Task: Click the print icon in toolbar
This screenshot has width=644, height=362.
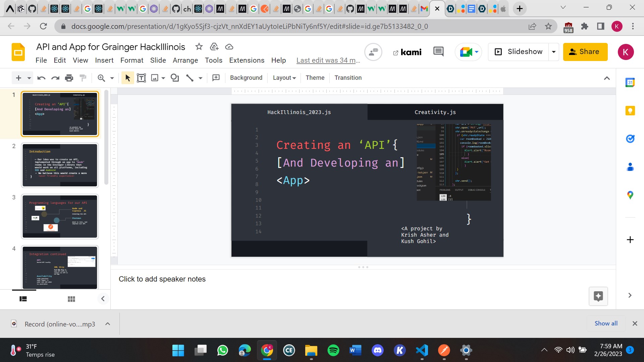Action: point(69,78)
